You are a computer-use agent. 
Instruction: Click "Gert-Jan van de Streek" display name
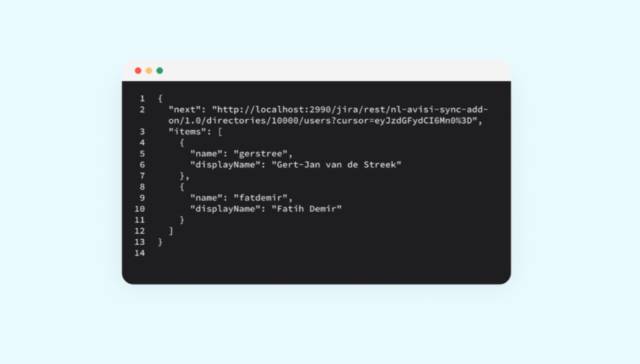click(336, 165)
